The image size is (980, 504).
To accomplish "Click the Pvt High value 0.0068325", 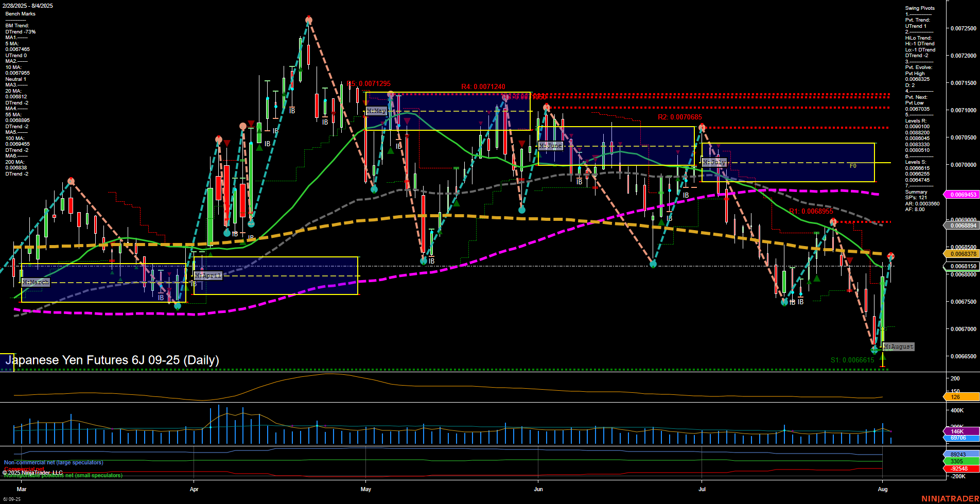I will point(917,79).
